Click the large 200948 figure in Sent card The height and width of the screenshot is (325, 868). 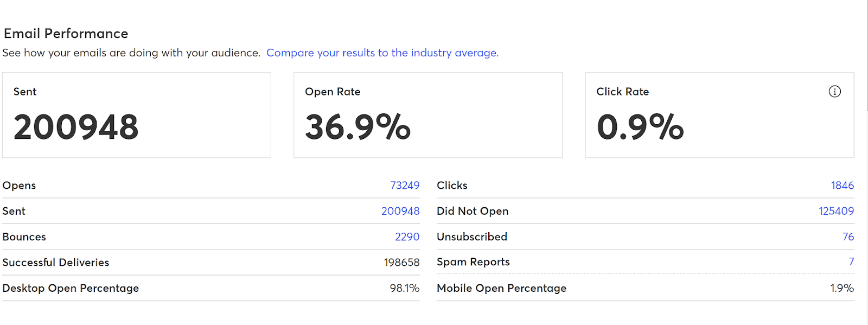click(x=76, y=128)
